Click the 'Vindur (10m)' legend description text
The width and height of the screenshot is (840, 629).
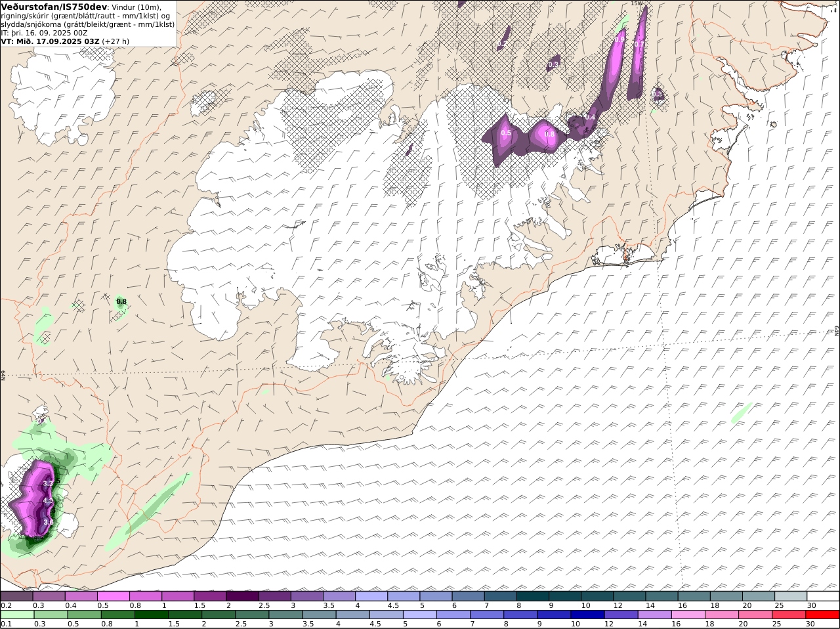(x=136, y=7)
